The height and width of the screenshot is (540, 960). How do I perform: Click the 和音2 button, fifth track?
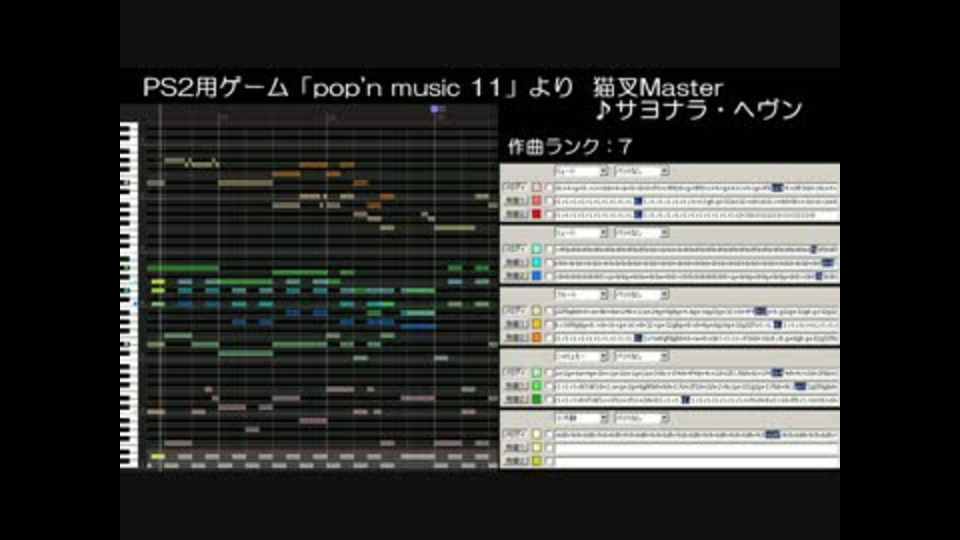(515, 461)
